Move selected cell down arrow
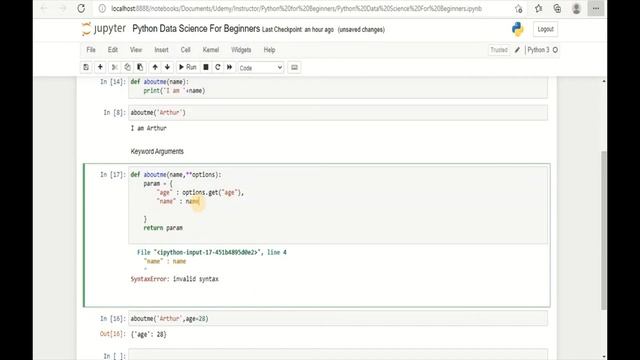This screenshot has height=360, width=640. pos(167,67)
